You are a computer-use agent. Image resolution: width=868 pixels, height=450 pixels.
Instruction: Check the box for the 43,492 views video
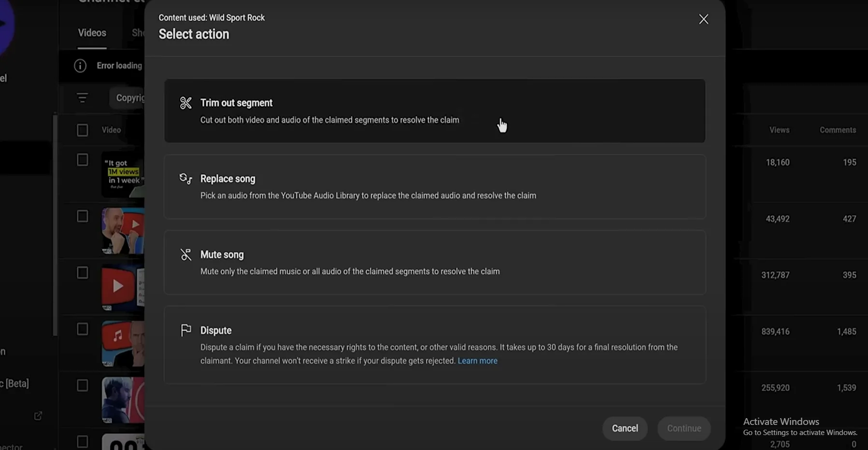(83, 216)
